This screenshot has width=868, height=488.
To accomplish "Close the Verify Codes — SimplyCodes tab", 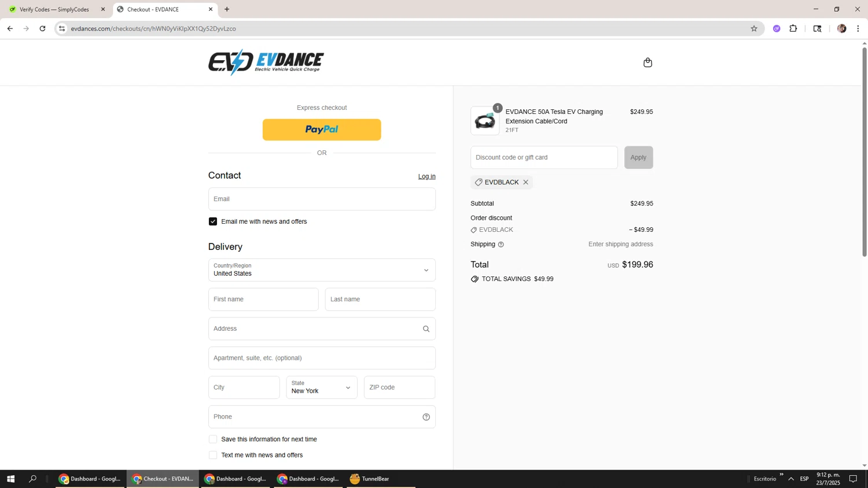I will (x=103, y=9).
